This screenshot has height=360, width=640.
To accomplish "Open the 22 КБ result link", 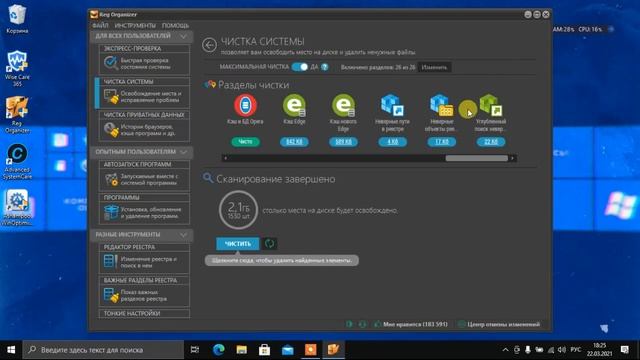I will (x=491, y=142).
